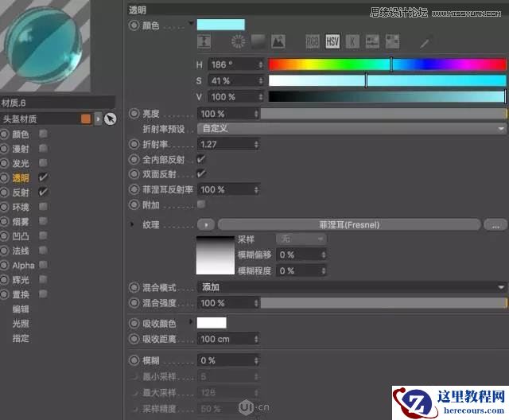Click the Fresnel gradient preview thumbnail

pos(216,255)
